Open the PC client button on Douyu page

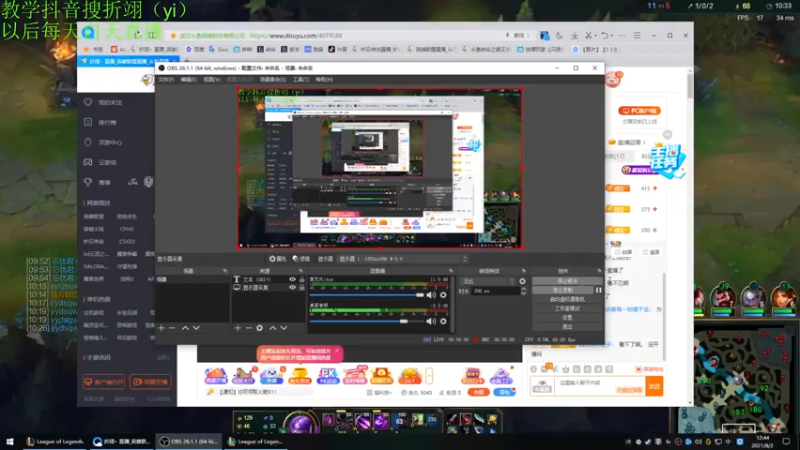click(x=639, y=111)
